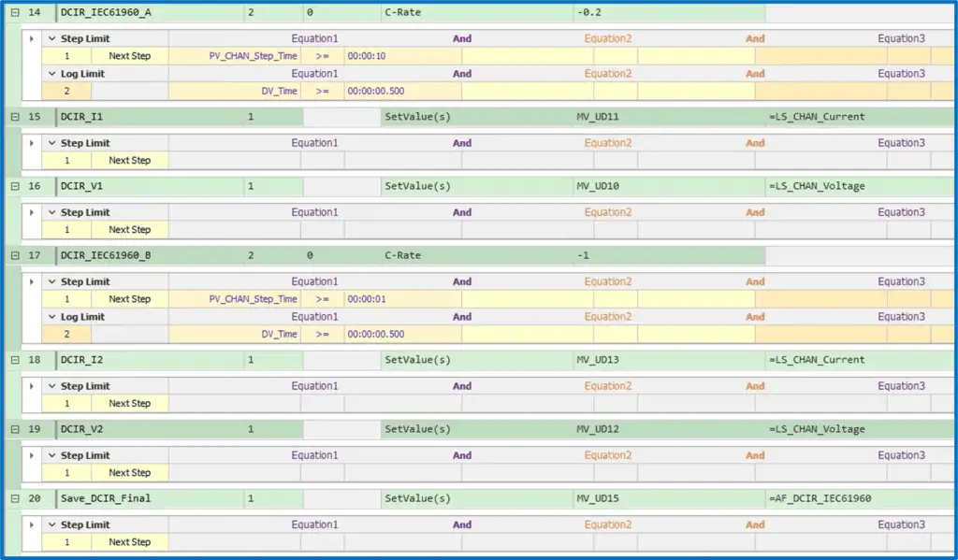Screen dimensions: 958x560
Task: Select the MV_UD12 variable cell
Action: pyautogui.click(x=669, y=429)
